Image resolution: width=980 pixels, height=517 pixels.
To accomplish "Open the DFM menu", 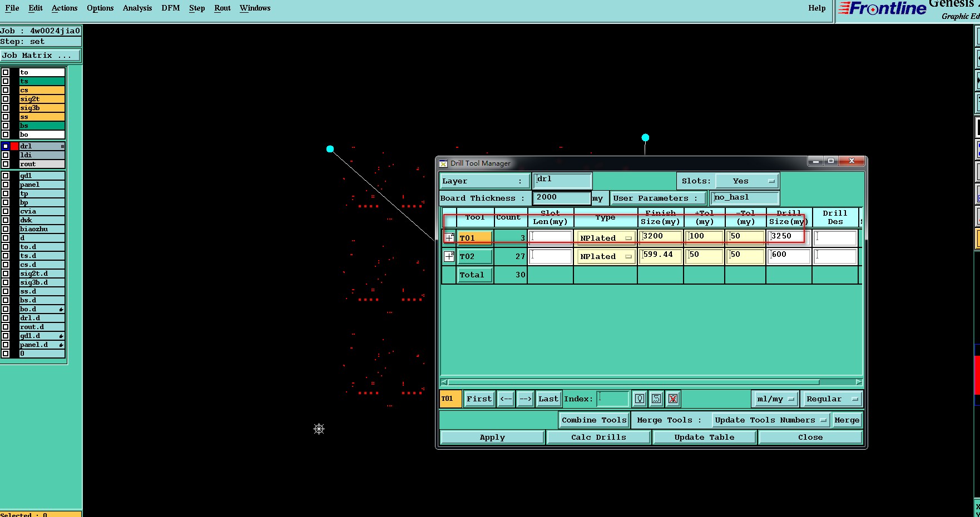I will [x=170, y=8].
